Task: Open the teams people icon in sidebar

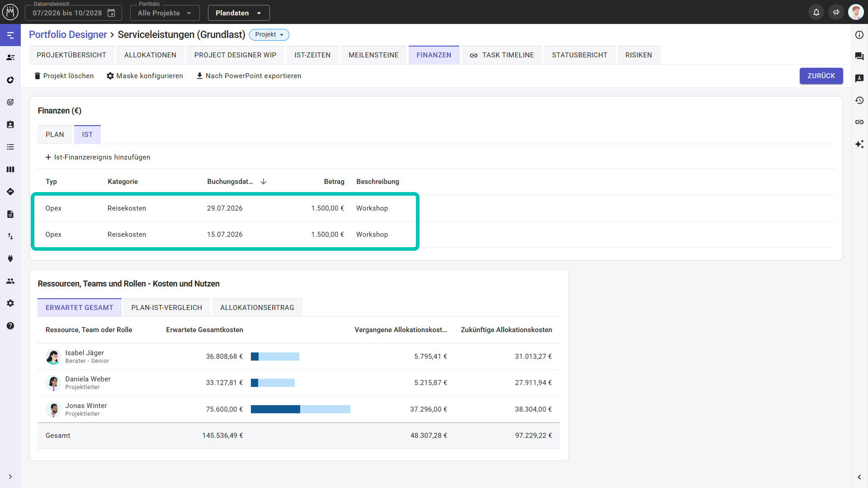Action: (10, 281)
